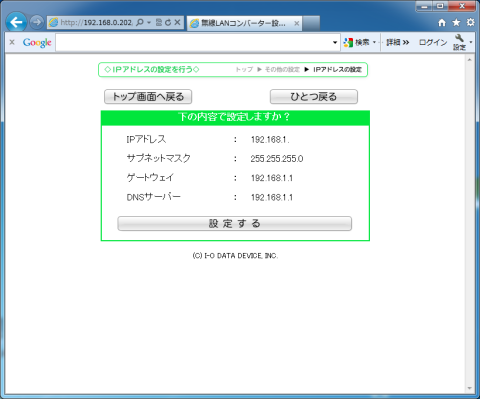The height and width of the screenshot is (399, 480).
Task: Minimize the browser window
Action: coord(424,6)
